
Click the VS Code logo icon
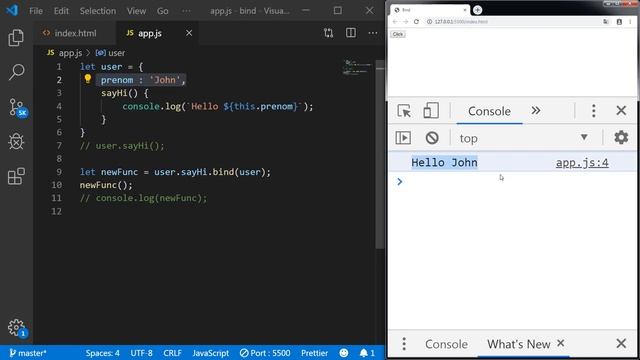(x=12, y=11)
